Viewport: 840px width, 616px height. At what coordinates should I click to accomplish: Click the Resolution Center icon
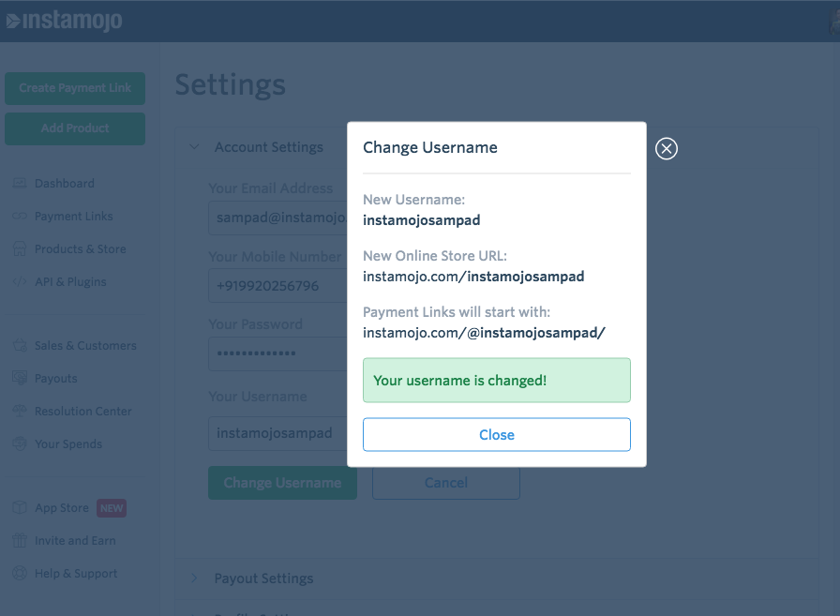(x=19, y=412)
